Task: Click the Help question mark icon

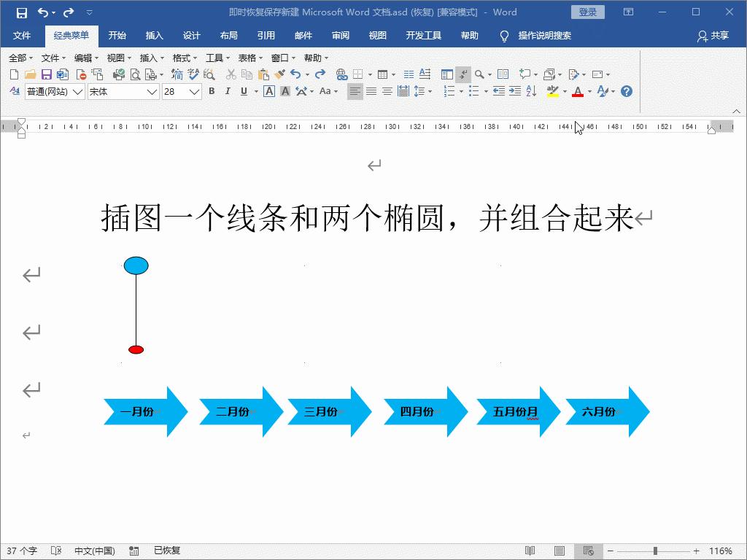Action: click(626, 90)
